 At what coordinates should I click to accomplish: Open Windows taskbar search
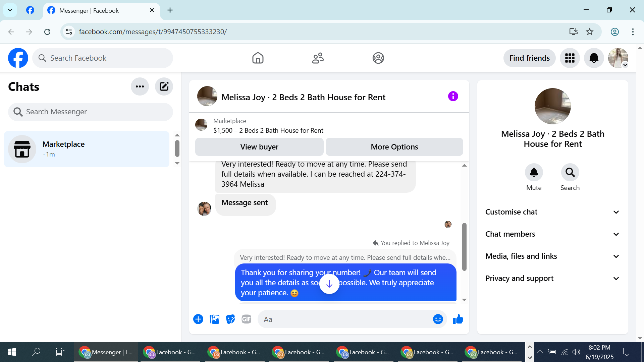pyautogui.click(x=36, y=352)
